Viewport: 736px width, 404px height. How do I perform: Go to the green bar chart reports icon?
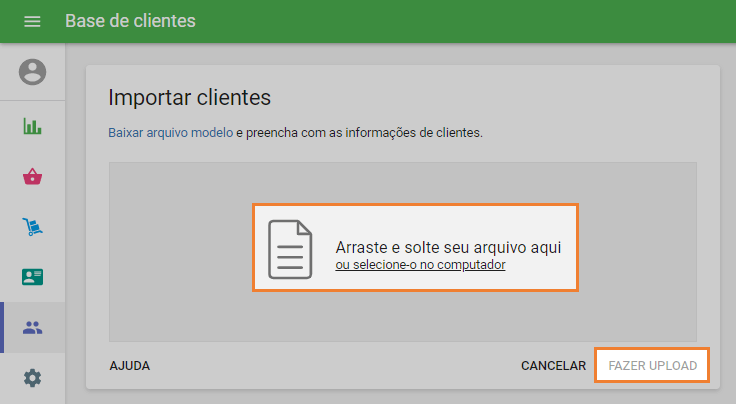[32, 126]
